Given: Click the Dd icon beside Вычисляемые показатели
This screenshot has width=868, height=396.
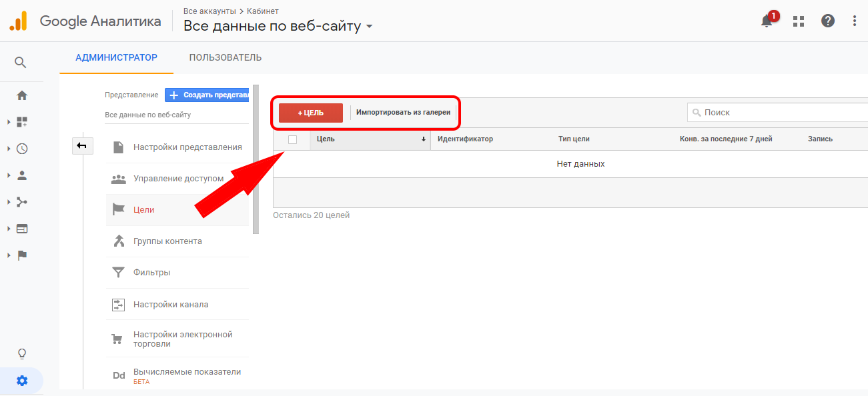Looking at the screenshot, I should coord(119,376).
